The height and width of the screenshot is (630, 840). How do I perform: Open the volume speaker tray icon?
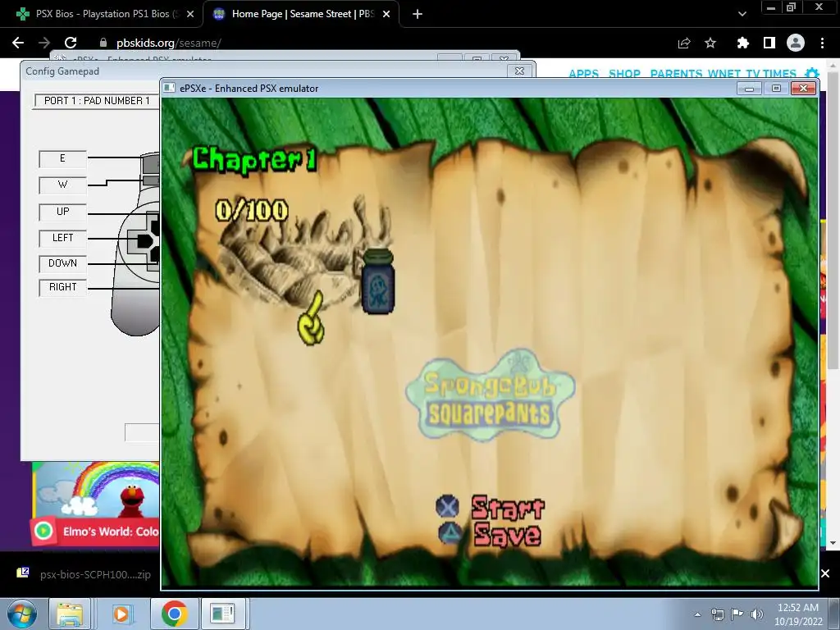point(756,614)
